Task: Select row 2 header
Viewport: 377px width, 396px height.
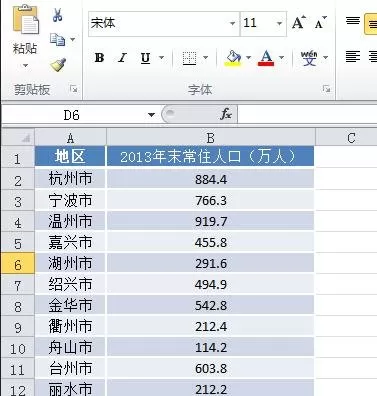Action: [18, 180]
